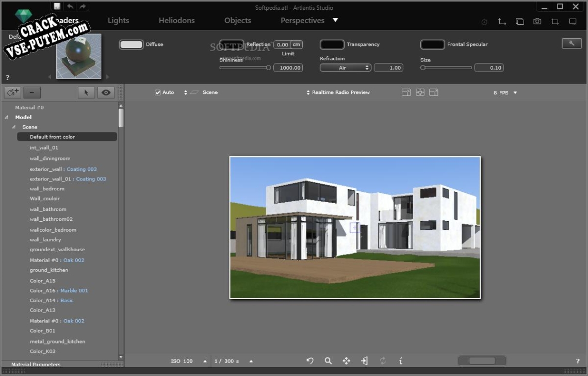Uncheck the Auto checkbox
Image resolution: width=588 pixels, height=376 pixels.
[x=158, y=92]
